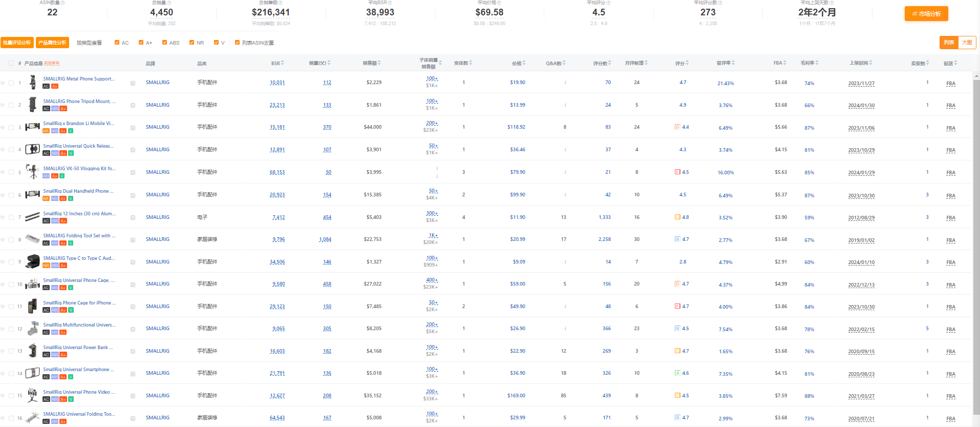Switch to 大图 large image view tab

click(x=967, y=43)
